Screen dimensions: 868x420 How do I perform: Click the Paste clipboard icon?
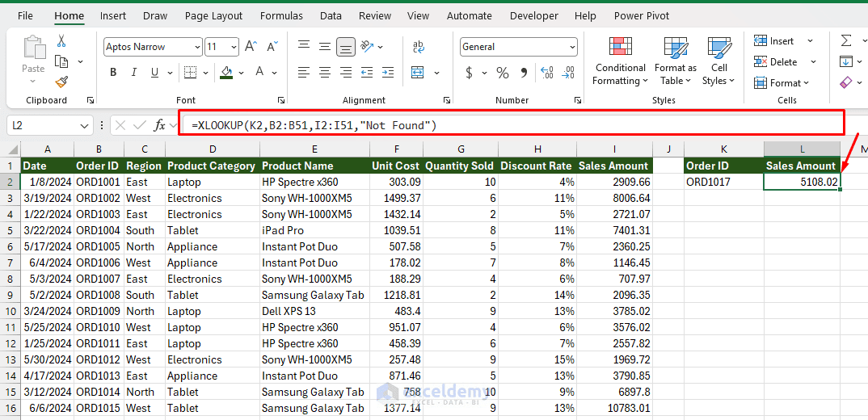(x=33, y=48)
